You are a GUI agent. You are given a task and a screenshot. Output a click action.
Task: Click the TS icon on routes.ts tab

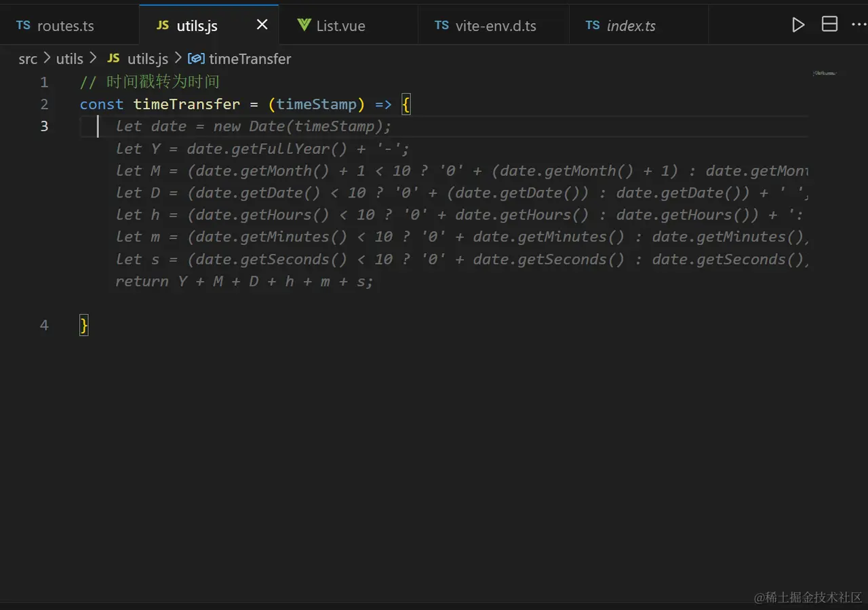coord(24,25)
